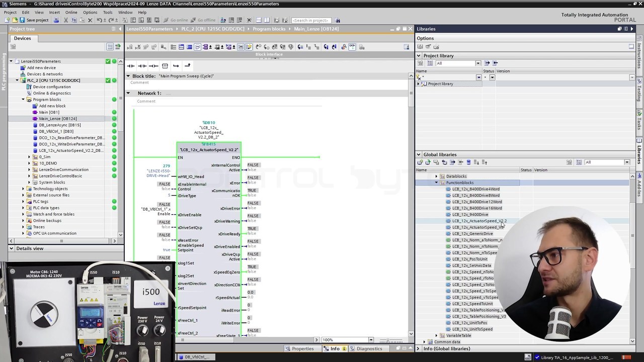Screen dimensions: 644x362
Task: Click the Insert network icon in editor toolbar
Action: pyautogui.click(x=130, y=47)
